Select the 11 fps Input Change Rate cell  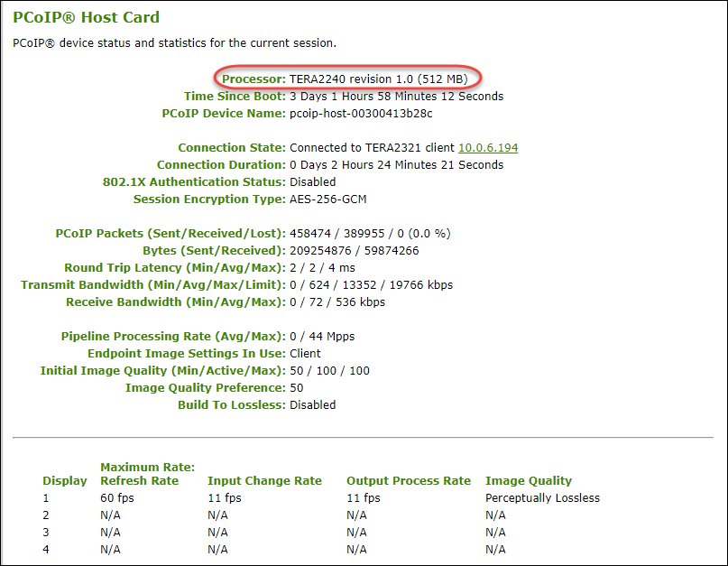click(225, 498)
